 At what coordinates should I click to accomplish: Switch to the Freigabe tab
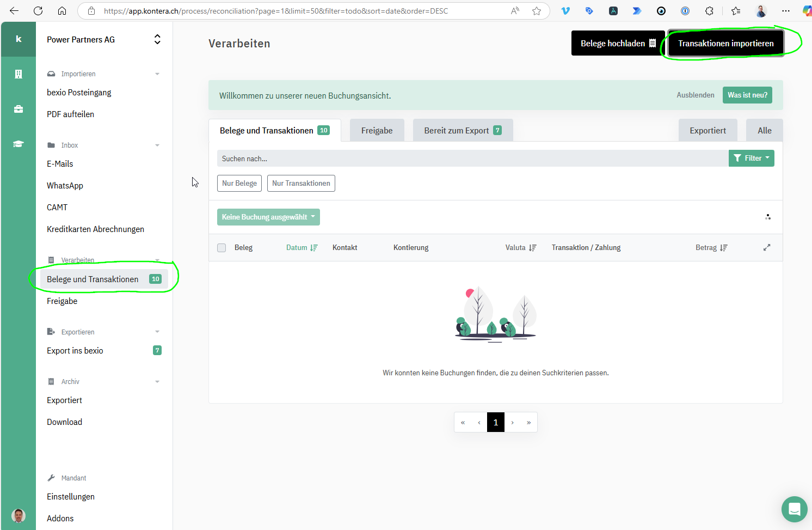click(x=377, y=130)
